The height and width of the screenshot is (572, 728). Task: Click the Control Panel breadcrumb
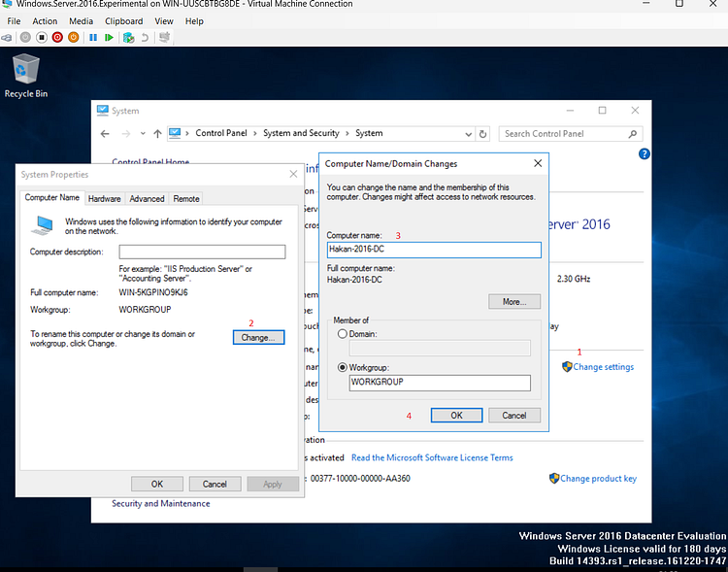[221, 133]
